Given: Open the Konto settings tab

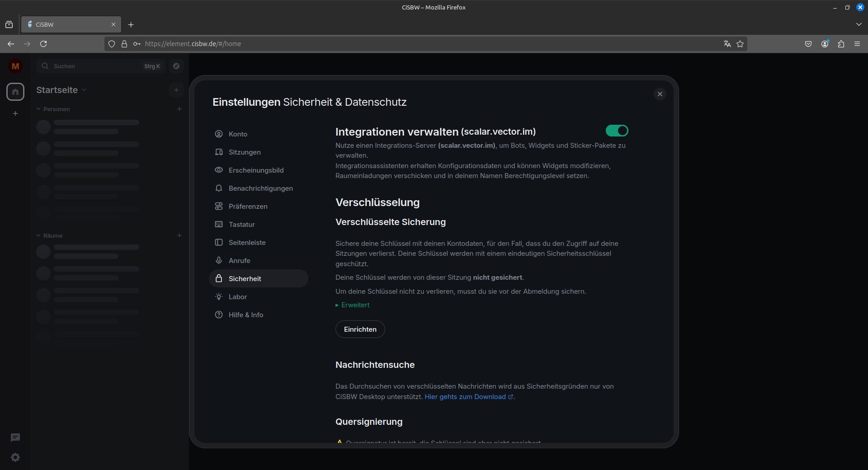Looking at the screenshot, I should 238,134.
